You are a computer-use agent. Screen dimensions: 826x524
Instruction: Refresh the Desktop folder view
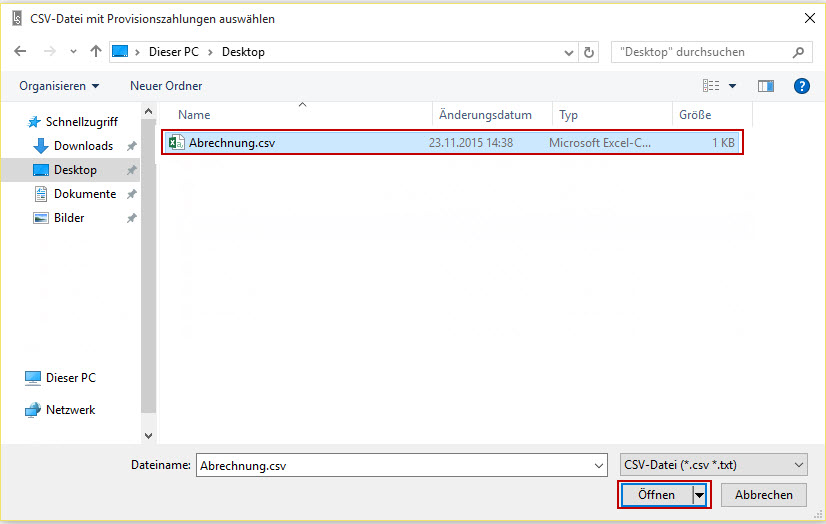[x=589, y=52]
